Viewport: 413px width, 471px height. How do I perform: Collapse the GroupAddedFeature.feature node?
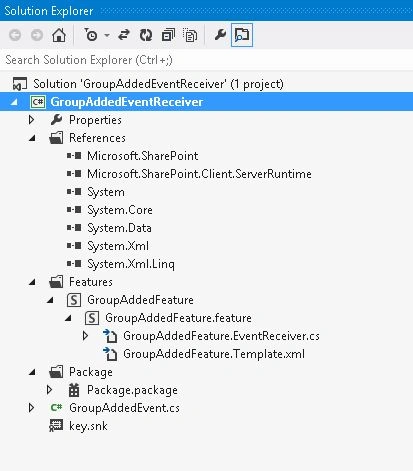pos(68,318)
